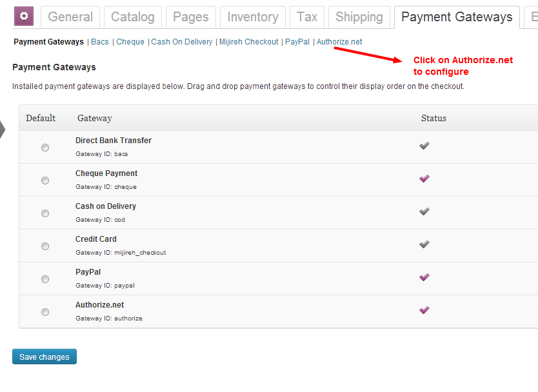538x392 pixels.
Task: Click the PayPal status checkmark icon
Action: (424, 278)
